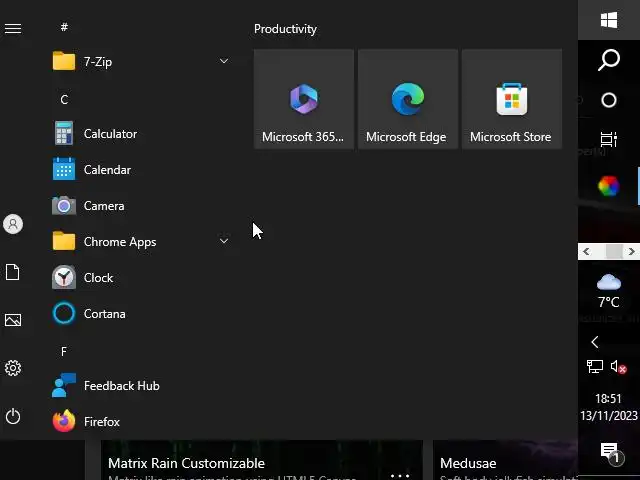
Task: Click the muted volume tray icon
Action: pos(618,367)
